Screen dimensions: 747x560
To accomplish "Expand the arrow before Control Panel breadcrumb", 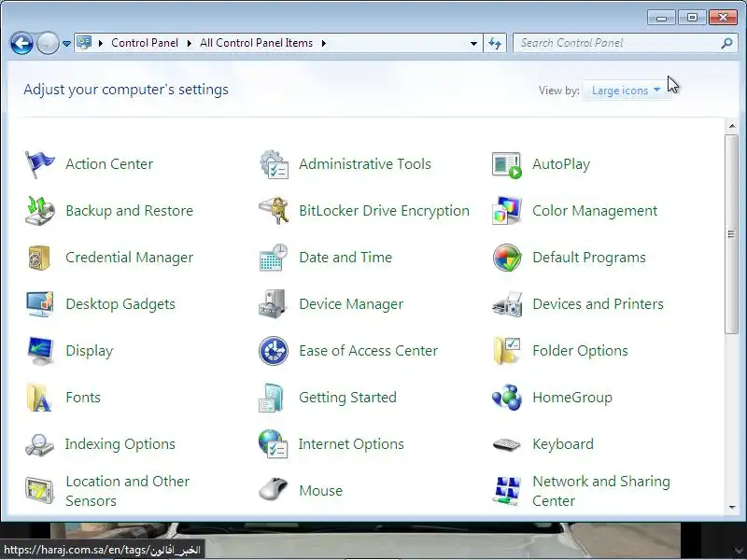I will click(x=101, y=43).
